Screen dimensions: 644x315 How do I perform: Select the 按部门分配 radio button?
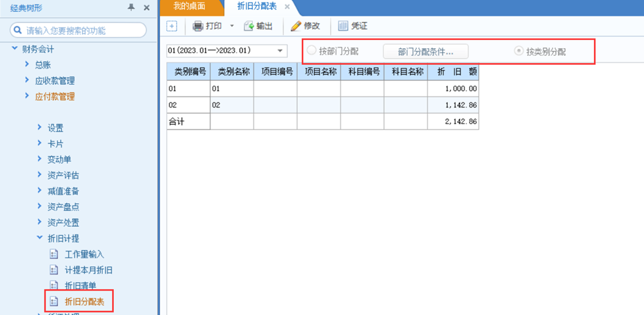pyautogui.click(x=311, y=51)
